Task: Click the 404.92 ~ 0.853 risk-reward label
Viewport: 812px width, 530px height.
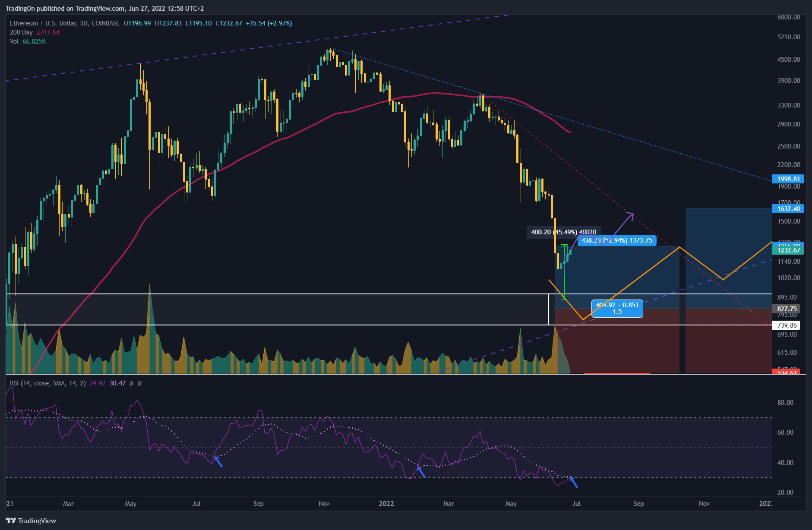Action: (x=617, y=308)
